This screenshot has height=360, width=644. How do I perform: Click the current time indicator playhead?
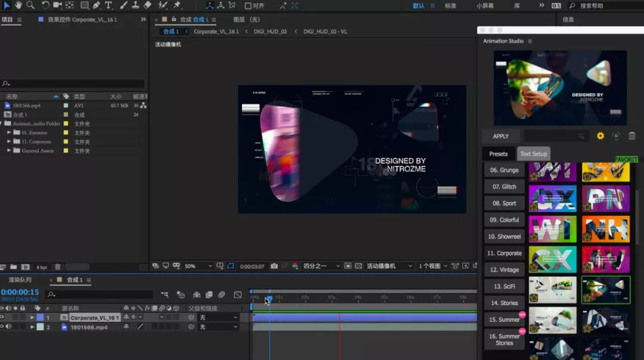click(x=270, y=298)
